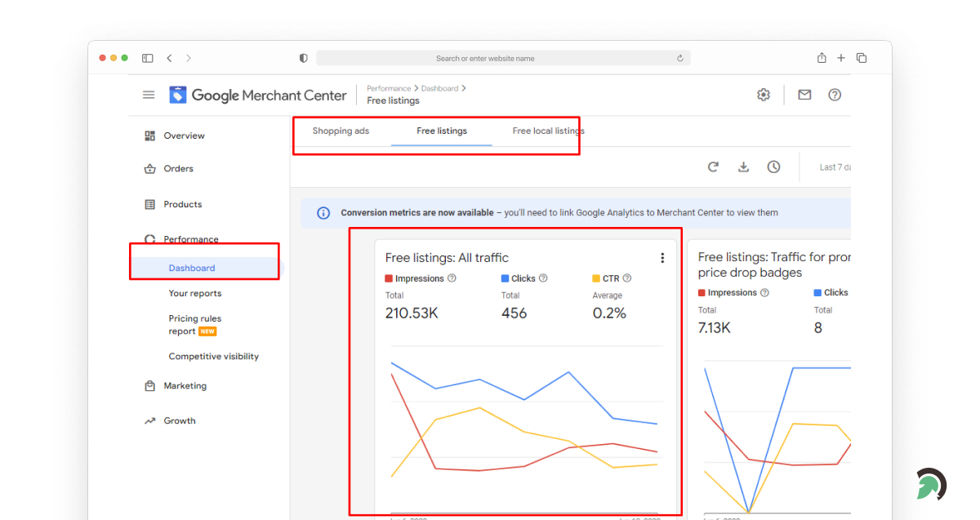Click the red Impressions legend swatch
This screenshot has height=520, width=980.
click(389, 278)
